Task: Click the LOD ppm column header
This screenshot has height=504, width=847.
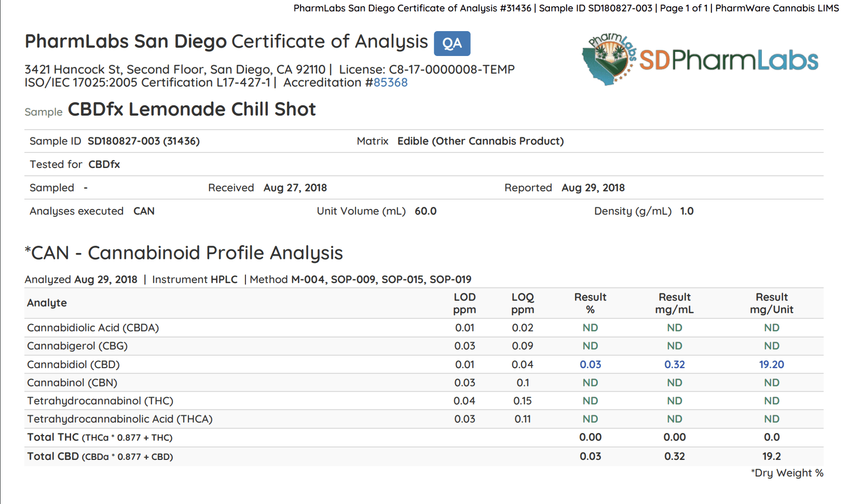Action: click(465, 303)
